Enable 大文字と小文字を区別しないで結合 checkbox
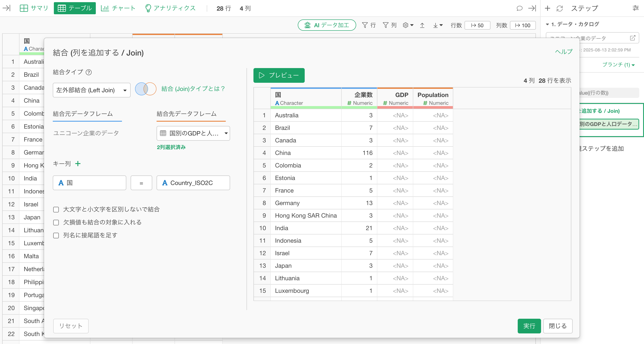This screenshot has width=644, height=344. (x=56, y=209)
